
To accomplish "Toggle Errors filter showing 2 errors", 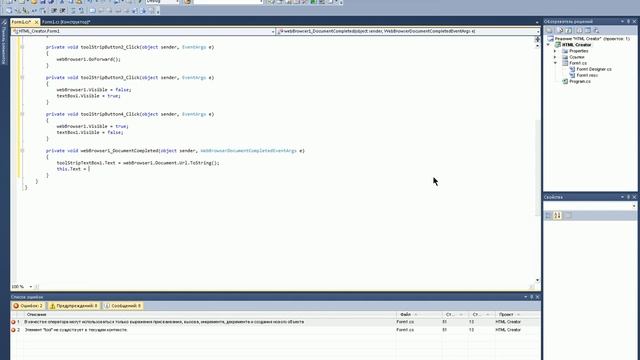I will coord(28,306).
